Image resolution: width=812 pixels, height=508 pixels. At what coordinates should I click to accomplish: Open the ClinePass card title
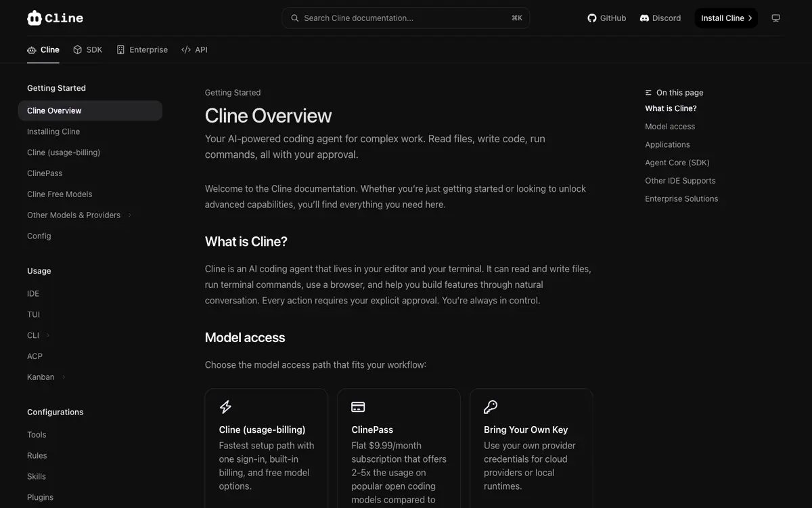[x=372, y=429]
